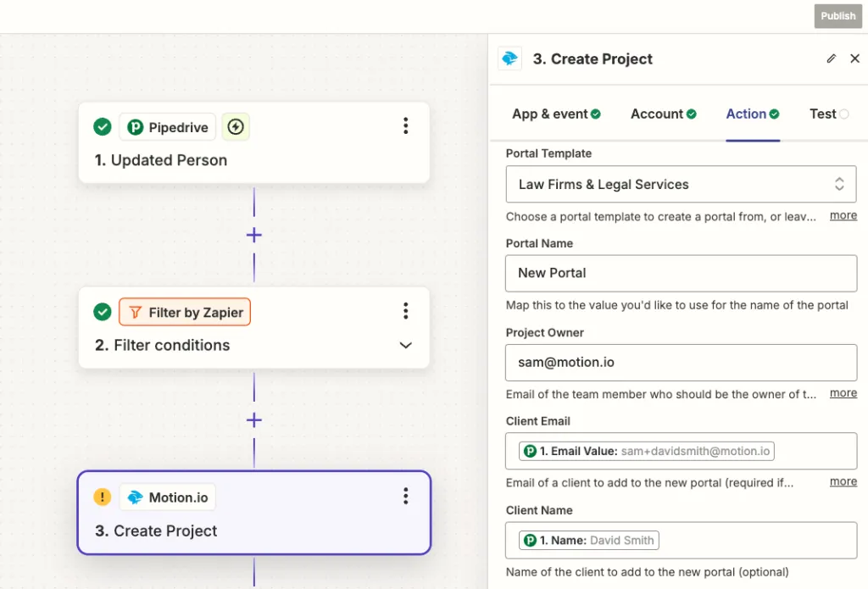The width and height of the screenshot is (868, 589).
Task: Select the 3. Create Project step card title
Action: coord(156,531)
